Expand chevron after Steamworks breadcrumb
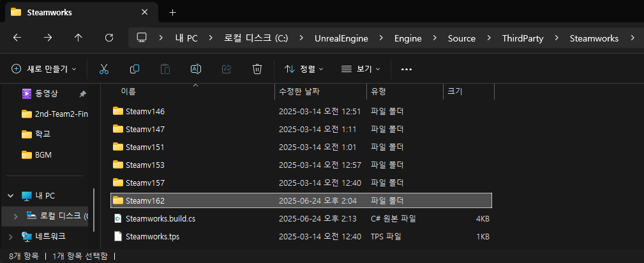The height and width of the screenshot is (263, 644). point(632,38)
